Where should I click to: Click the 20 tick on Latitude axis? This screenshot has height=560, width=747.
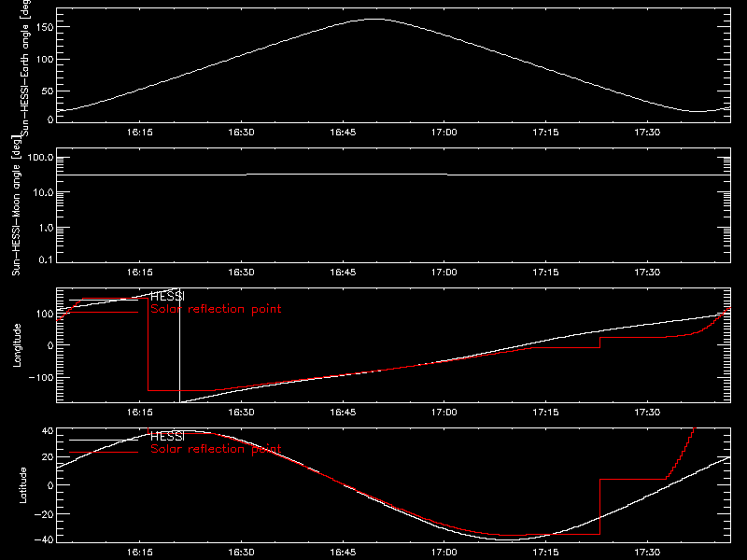pyautogui.click(x=48, y=457)
